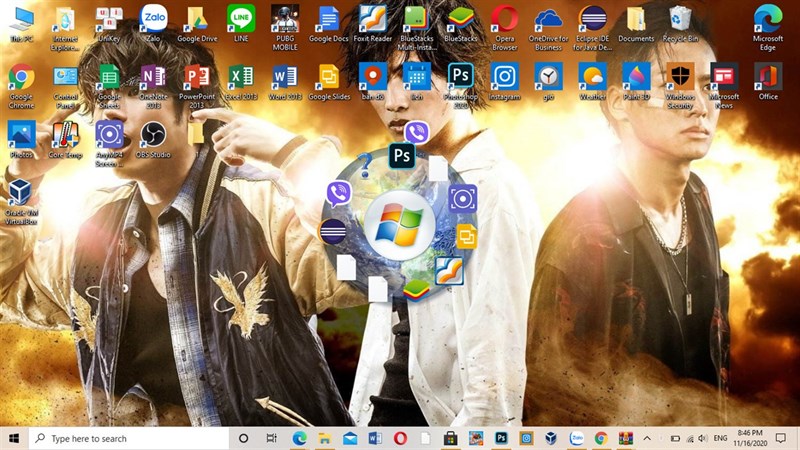This screenshot has height=450, width=800.
Task: Open OneDrive for Business desktop icon
Action: pyautogui.click(x=548, y=29)
